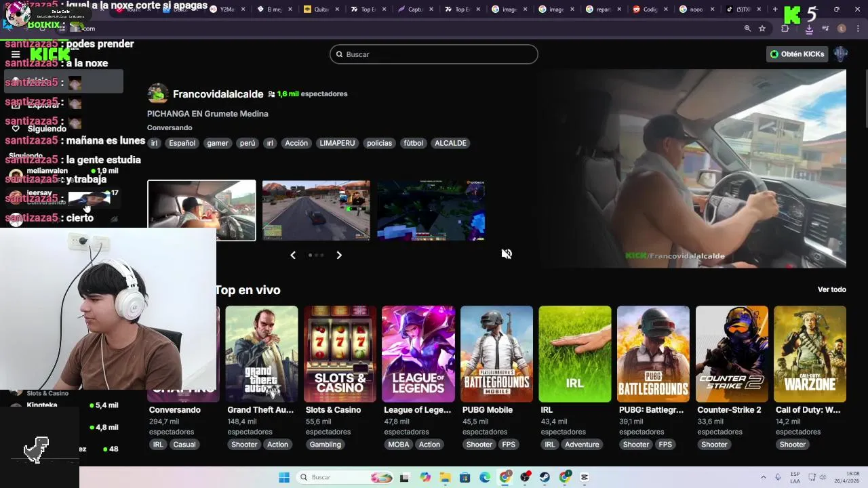The height and width of the screenshot is (488, 868).
Task: Go to next featured stream arrow
Action: (339, 256)
